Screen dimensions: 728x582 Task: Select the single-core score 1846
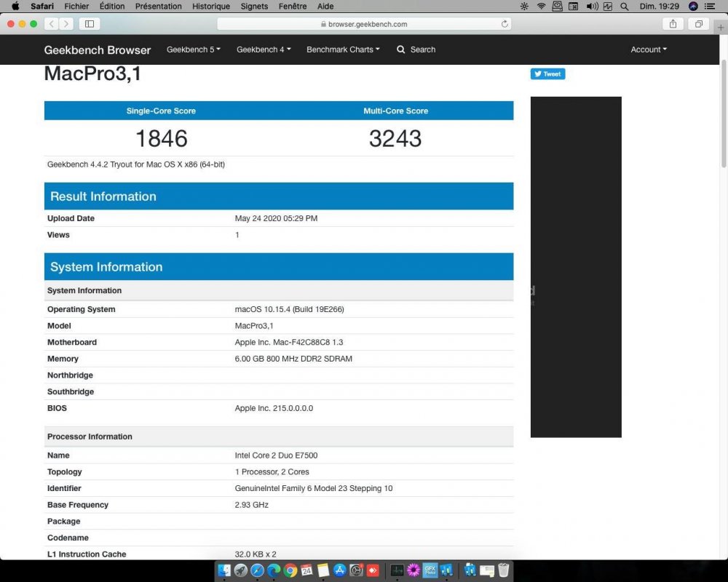(x=161, y=138)
